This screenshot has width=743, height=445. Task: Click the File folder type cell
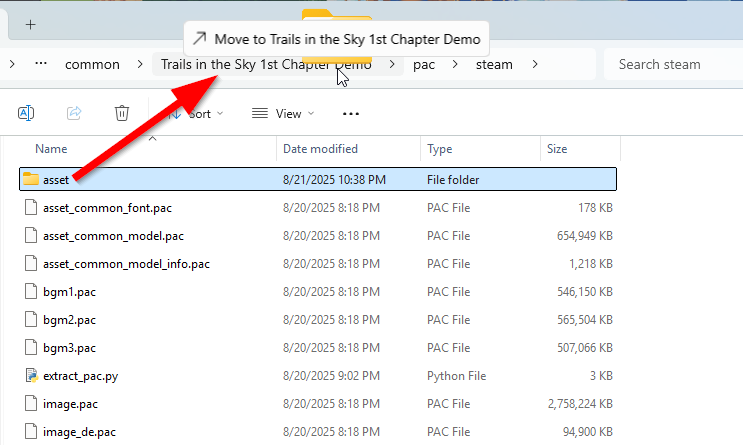tap(453, 180)
